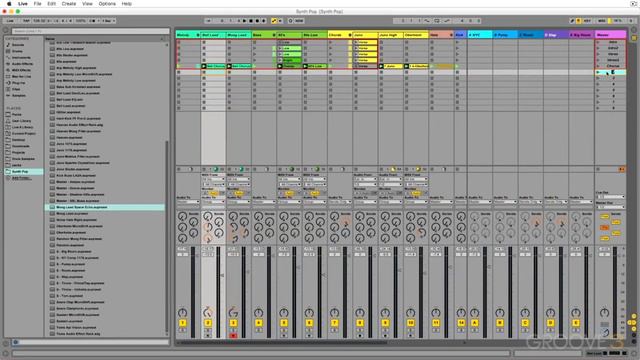Open the Samples category in browser
640x360 pixels.
coord(19,96)
